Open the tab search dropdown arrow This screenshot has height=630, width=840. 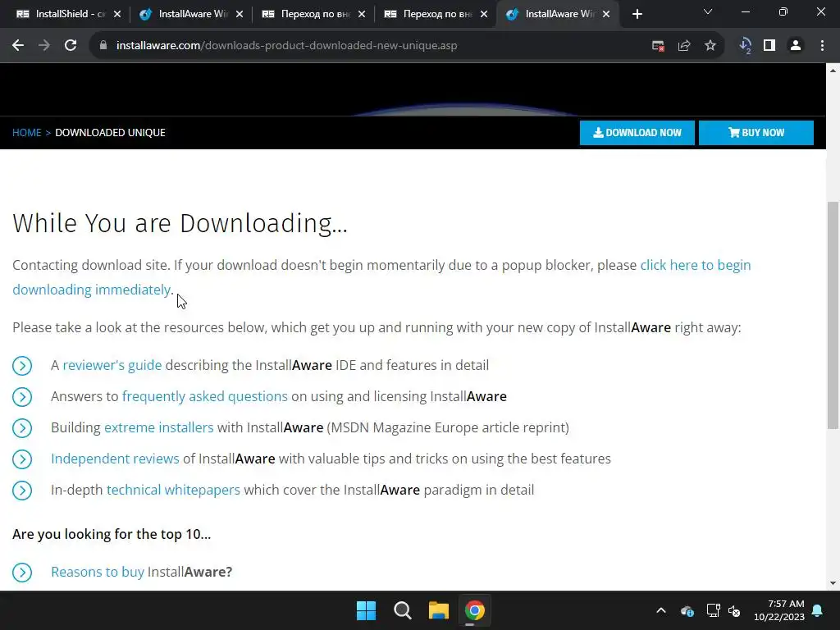708,11
